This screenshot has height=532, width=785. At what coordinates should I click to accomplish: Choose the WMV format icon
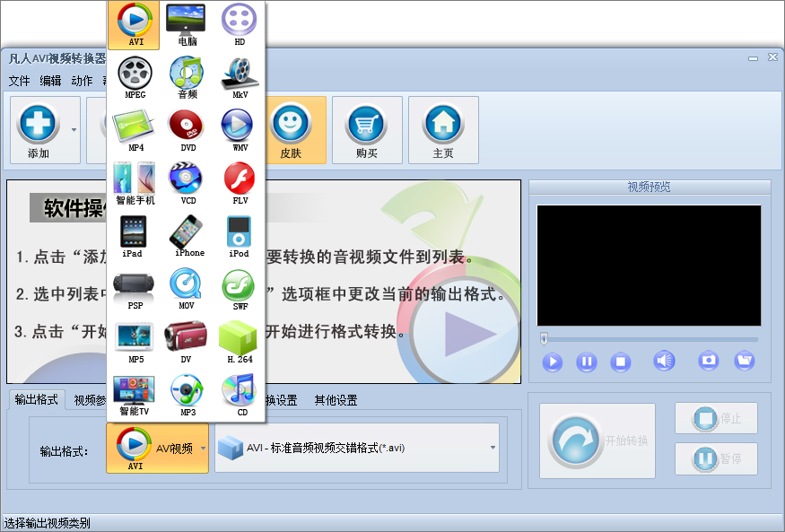(240, 130)
